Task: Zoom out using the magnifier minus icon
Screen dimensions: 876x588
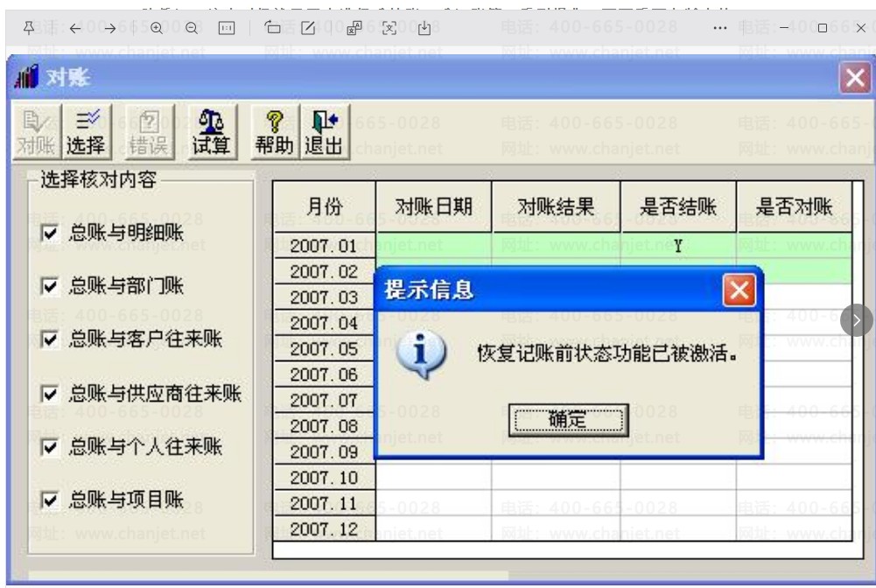Action: pos(191,28)
